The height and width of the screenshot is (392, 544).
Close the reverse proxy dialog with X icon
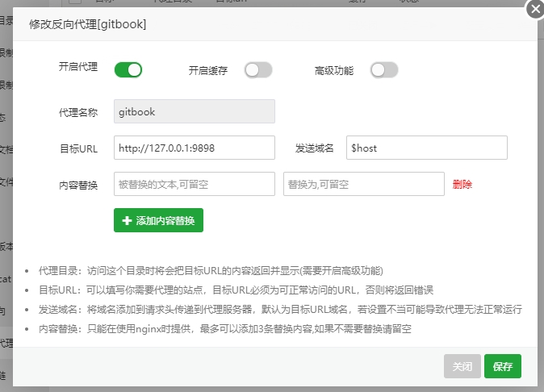535,10
